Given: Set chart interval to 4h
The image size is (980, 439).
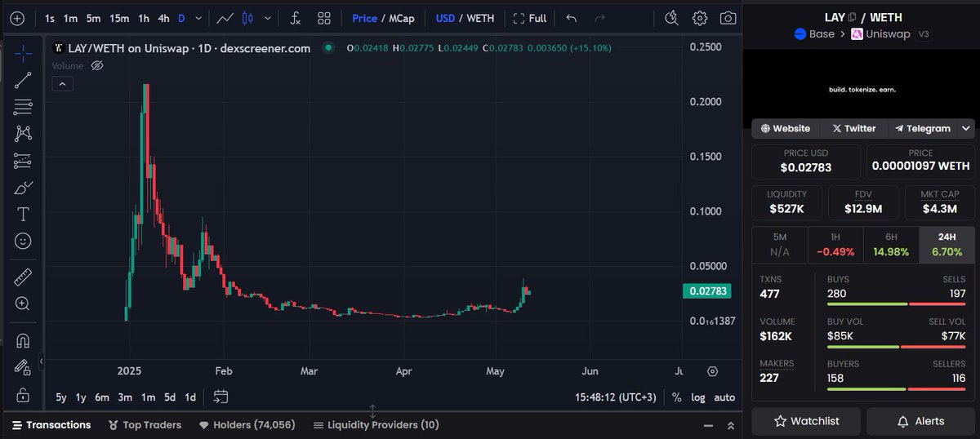Looking at the screenshot, I should click(x=164, y=18).
